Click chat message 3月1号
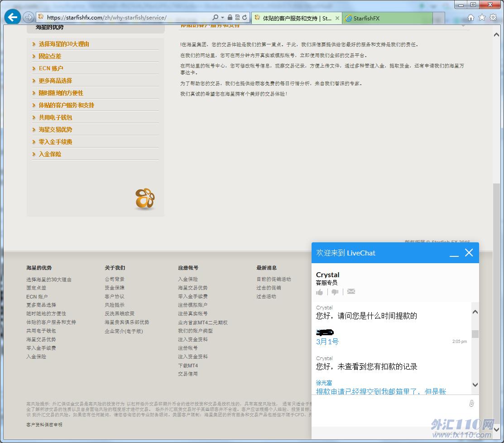Image resolution: width=504 pixels, height=443 pixels. click(x=327, y=342)
